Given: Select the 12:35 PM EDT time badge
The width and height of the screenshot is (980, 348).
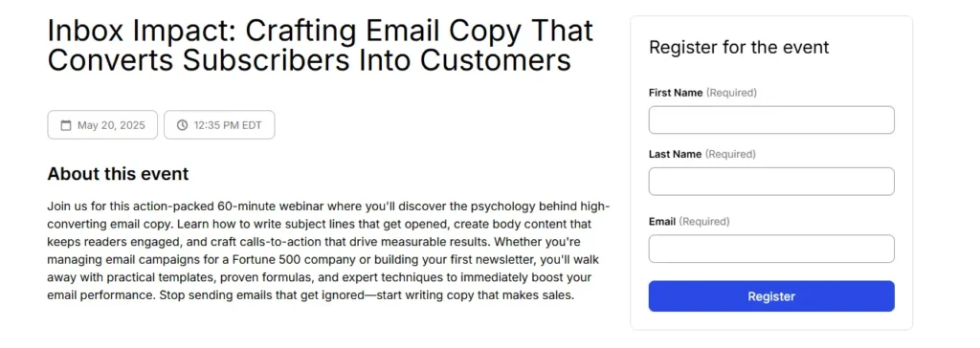Looking at the screenshot, I should pos(219,125).
